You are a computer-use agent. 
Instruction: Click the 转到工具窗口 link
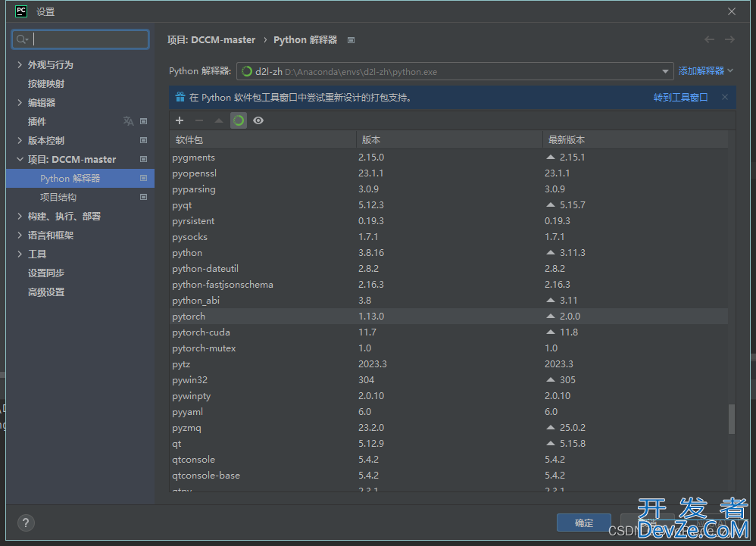pos(680,98)
